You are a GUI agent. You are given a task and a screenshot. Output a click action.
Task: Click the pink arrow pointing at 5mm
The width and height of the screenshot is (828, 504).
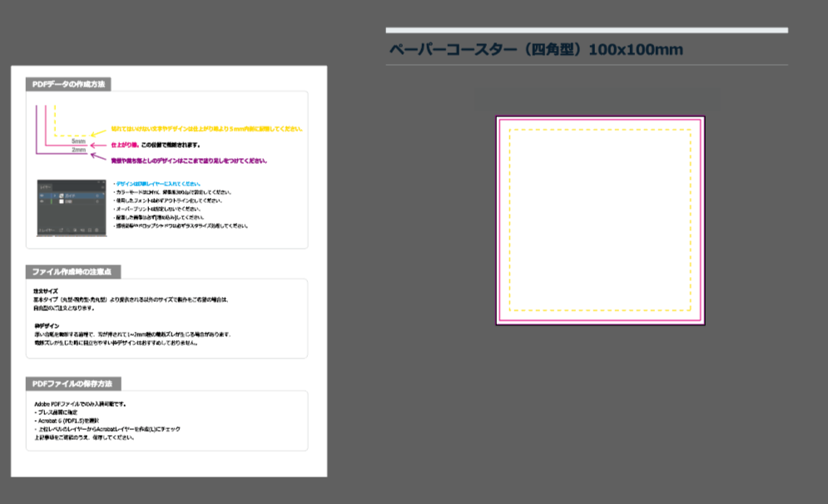[x=96, y=145]
